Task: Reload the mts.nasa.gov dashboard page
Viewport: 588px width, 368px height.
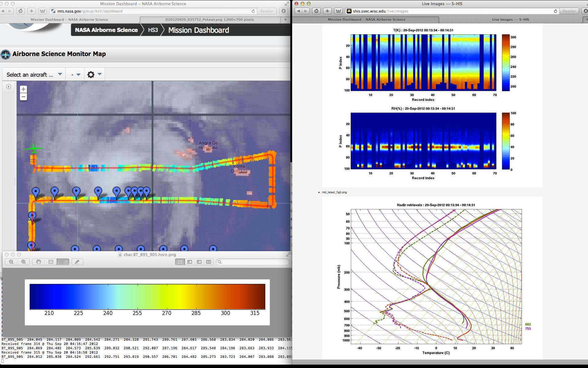Action: (253, 11)
